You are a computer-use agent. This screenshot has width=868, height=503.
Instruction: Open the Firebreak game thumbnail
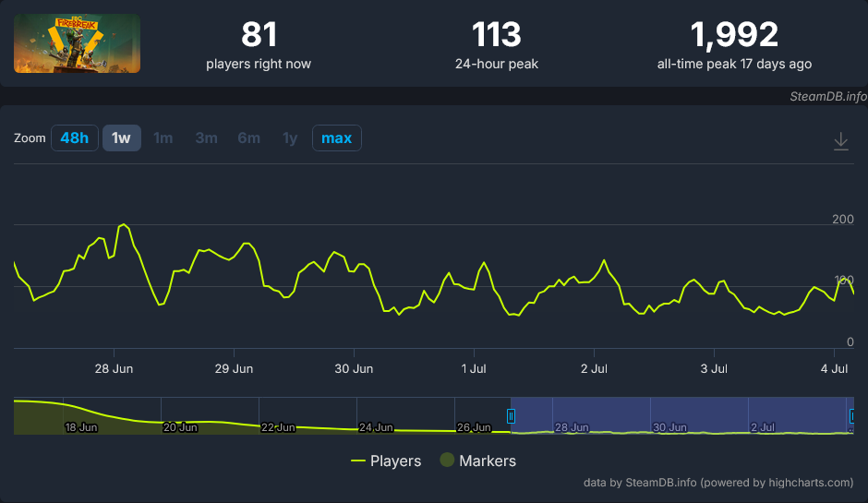(x=77, y=43)
